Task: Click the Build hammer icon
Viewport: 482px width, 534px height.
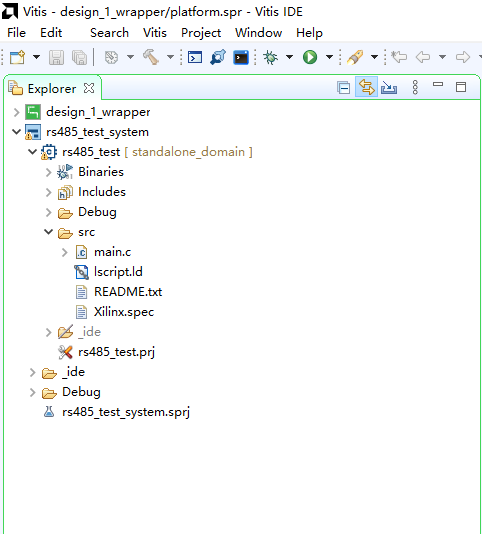Action: (151, 57)
